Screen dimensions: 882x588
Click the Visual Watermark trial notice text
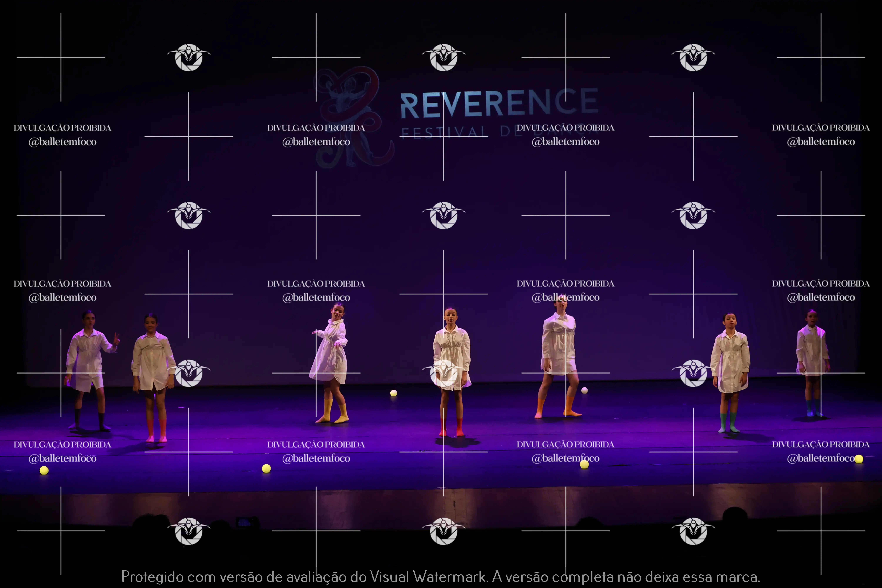441,576
